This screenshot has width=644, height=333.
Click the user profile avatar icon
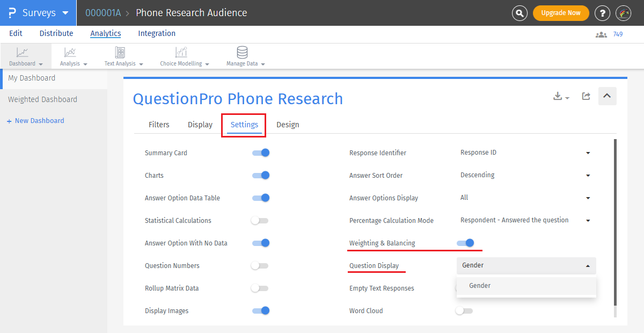[x=623, y=13]
